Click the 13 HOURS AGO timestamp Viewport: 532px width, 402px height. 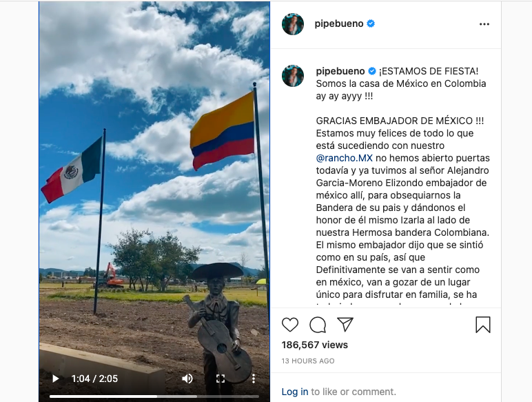coord(308,361)
